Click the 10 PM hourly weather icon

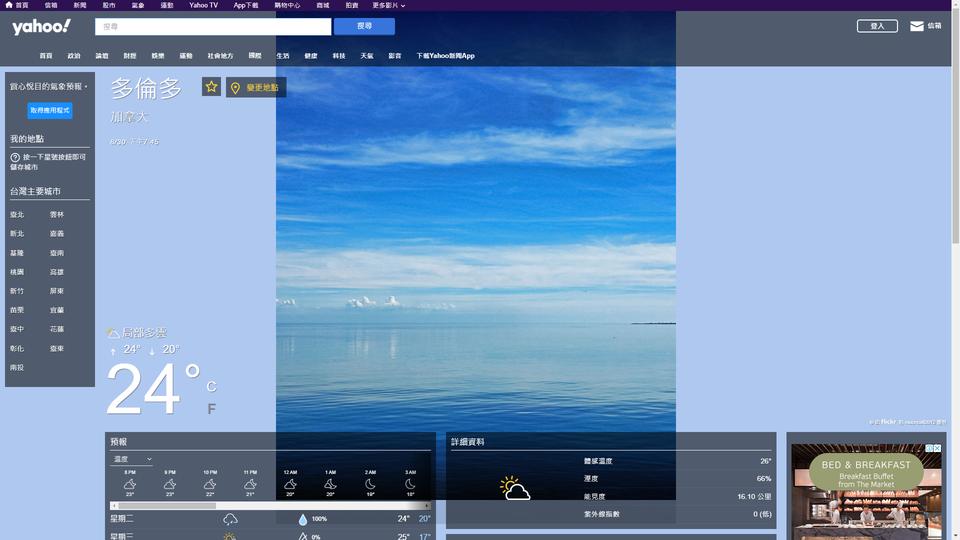(210, 484)
